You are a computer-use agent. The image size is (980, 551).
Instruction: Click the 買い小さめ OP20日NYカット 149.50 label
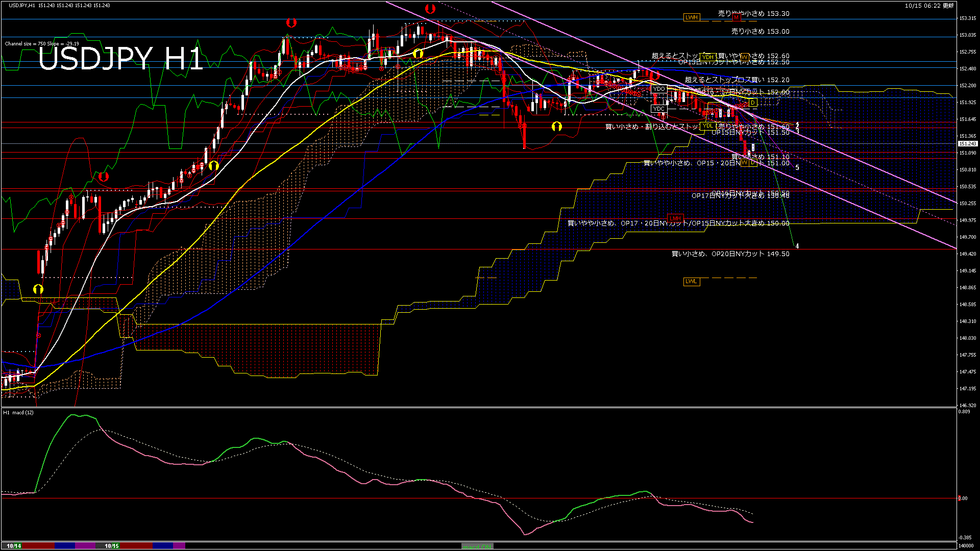click(730, 254)
